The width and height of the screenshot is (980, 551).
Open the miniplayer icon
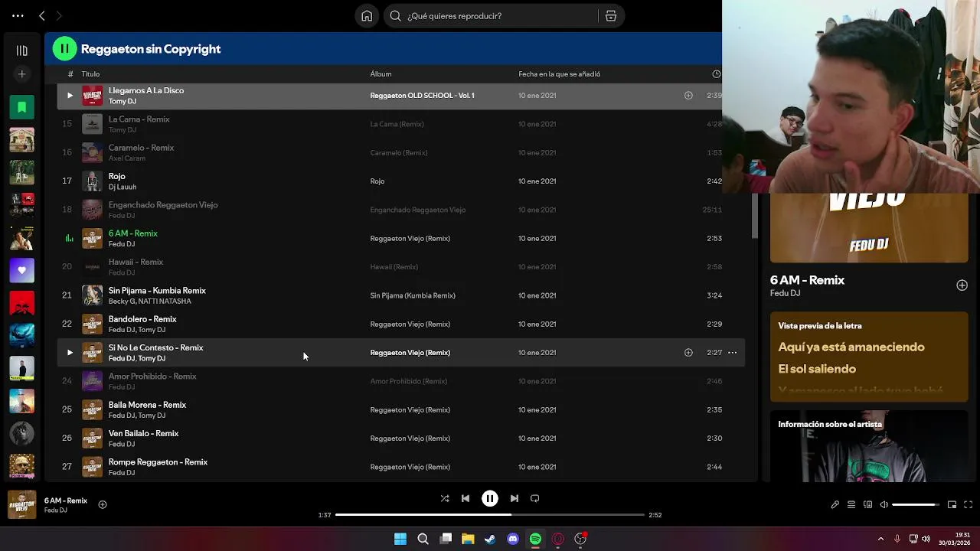[x=952, y=505]
